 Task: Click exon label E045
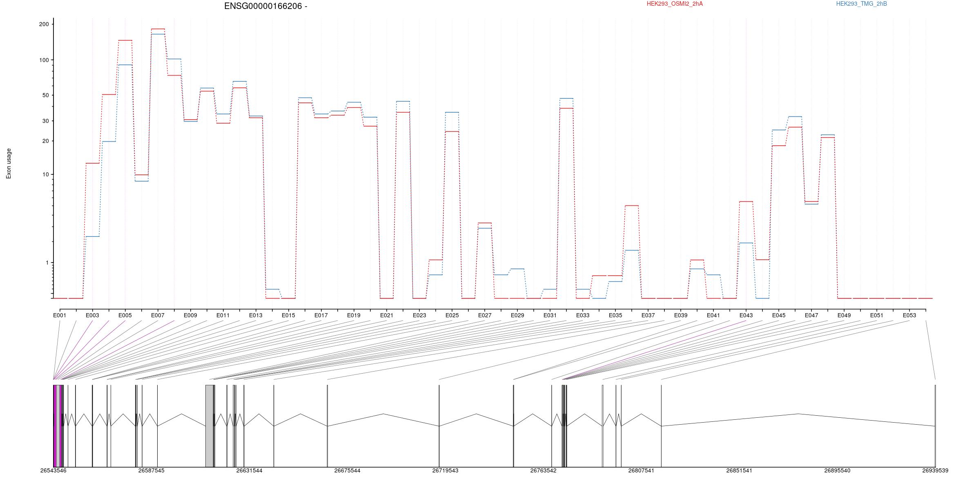pyautogui.click(x=779, y=315)
